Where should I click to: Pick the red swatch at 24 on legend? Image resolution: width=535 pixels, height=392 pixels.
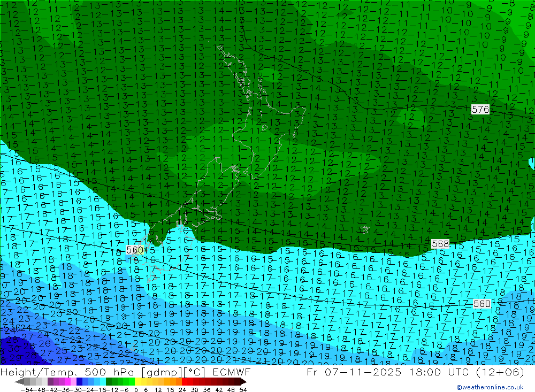click(186, 382)
